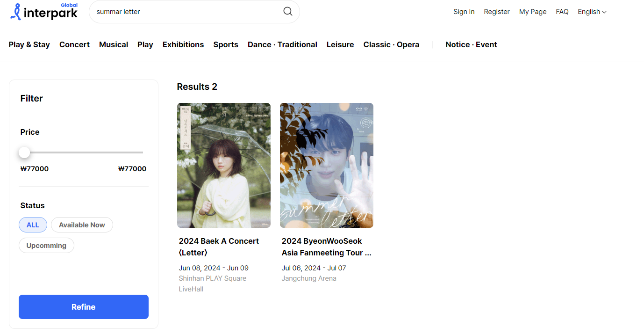Select the Musical category

pos(114,44)
